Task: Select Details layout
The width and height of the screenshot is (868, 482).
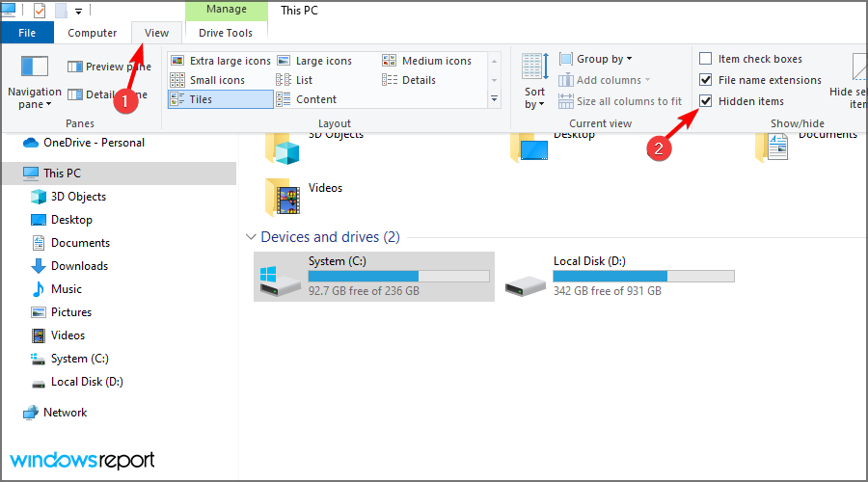Action: tap(409, 80)
